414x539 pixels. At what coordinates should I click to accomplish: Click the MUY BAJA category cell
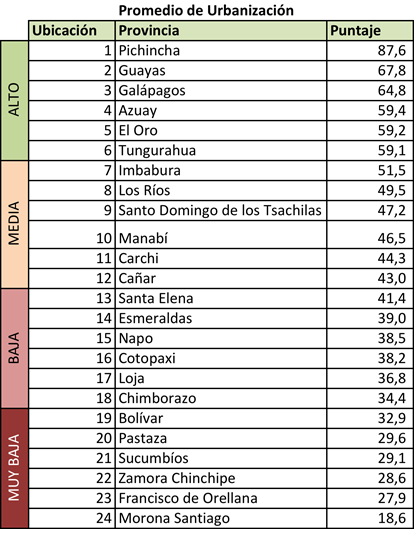click(14, 468)
